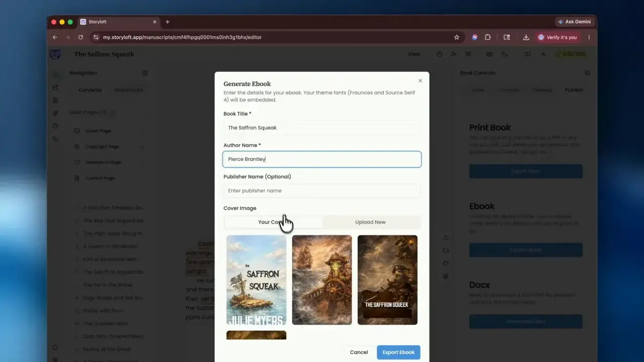Focus the Publisher Name field

point(322,191)
